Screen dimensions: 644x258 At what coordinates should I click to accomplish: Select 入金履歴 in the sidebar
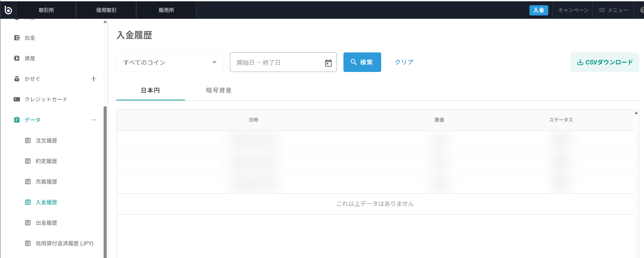pyautogui.click(x=46, y=202)
